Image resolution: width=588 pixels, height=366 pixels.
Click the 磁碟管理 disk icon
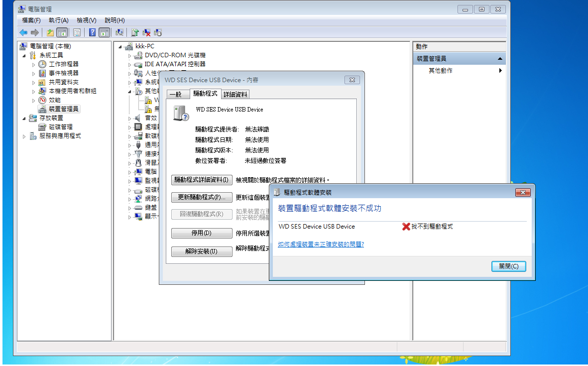click(42, 127)
